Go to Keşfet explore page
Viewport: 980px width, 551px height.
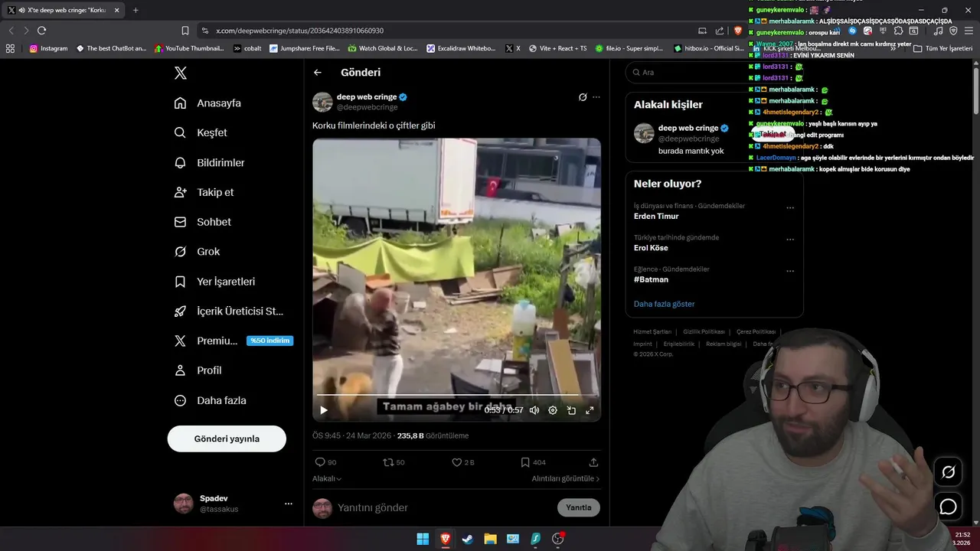pos(201,132)
